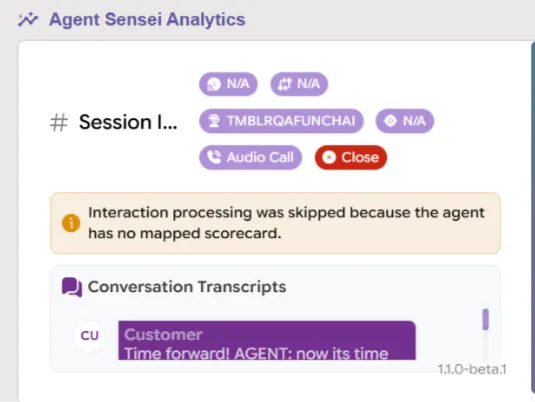Click the Audio Call chip
Viewport: 535px width, 402px height.
(250, 157)
